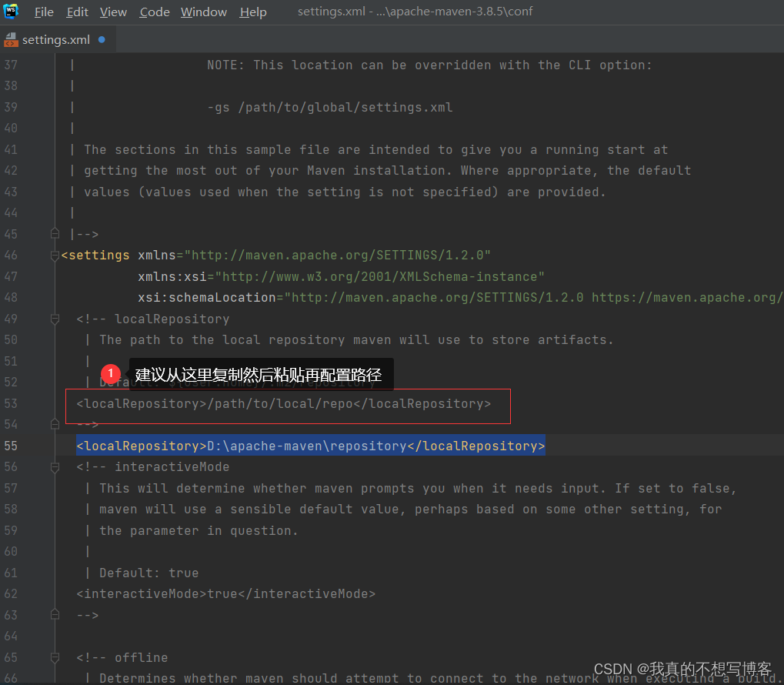This screenshot has height=685, width=784.
Task: Click the 'NOTE: This location can be overridden' line
Action: coord(429,65)
